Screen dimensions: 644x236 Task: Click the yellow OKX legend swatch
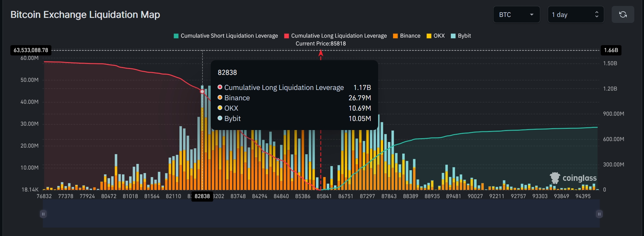pyautogui.click(x=429, y=36)
